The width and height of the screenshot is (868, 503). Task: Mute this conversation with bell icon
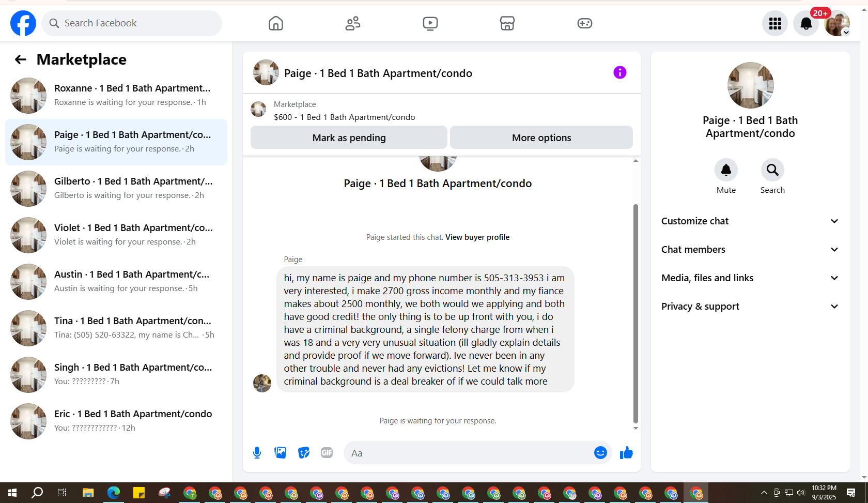pyautogui.click(x=726, y=170)
